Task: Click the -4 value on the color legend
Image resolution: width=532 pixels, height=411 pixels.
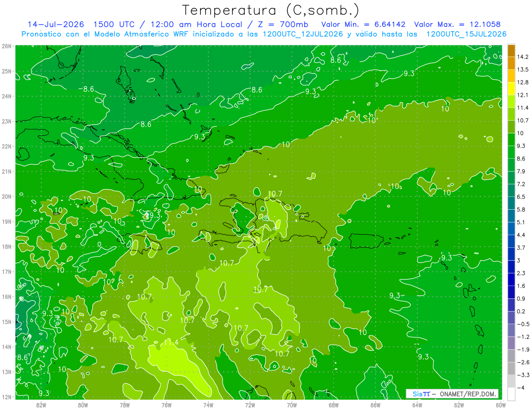Action: (x=521, y=388)
